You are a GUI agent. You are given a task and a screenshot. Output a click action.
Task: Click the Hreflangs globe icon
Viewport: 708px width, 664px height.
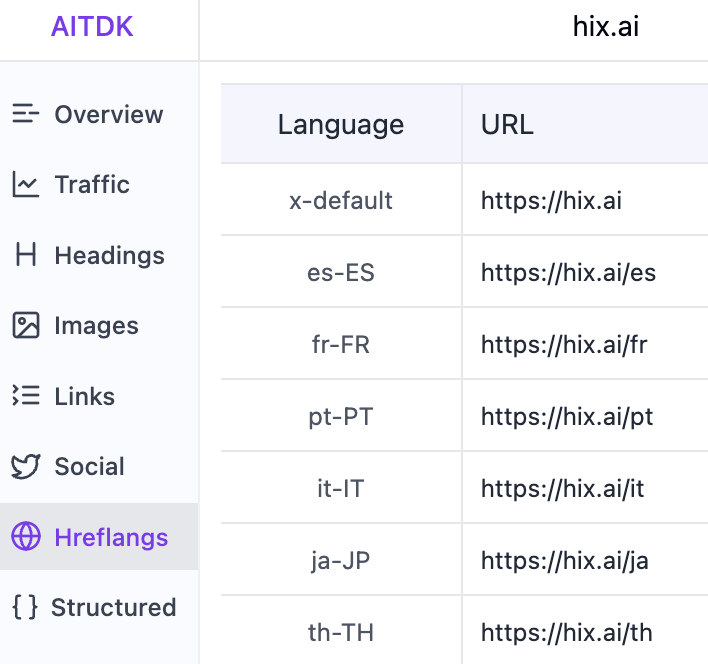[25, 537]
